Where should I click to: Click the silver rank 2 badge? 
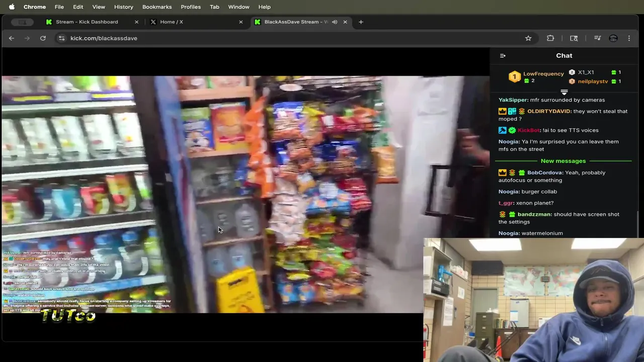(x=572, y=72)
